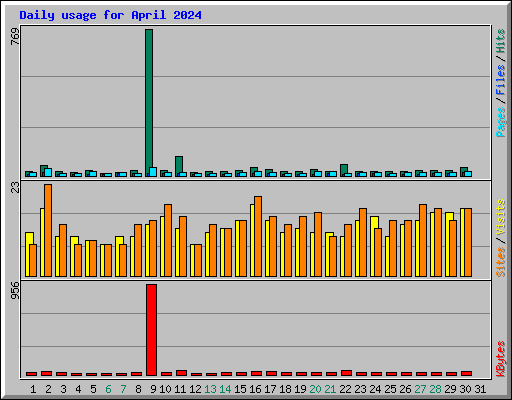
Task: Click the cyan Pages bar for day 2
Action: (x=48, y=172)
